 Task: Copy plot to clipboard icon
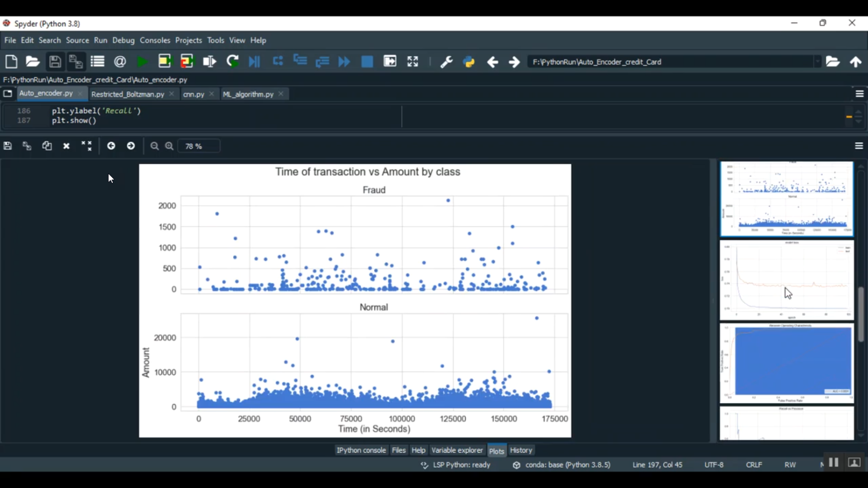coord(47,146)
